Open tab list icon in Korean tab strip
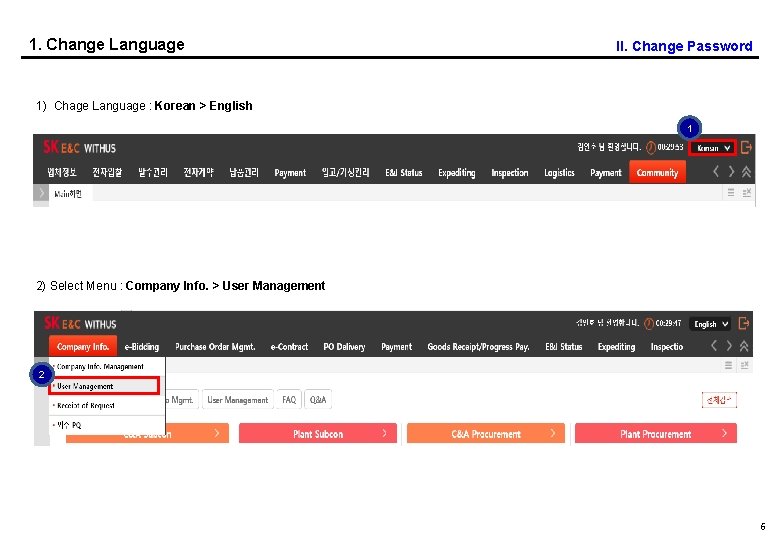 731,192
